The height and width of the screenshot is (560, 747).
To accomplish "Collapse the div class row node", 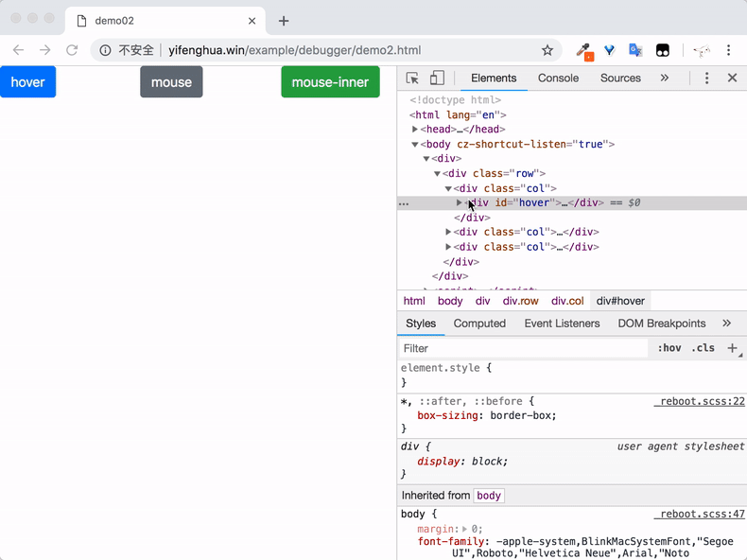I will pyautogui.click(x=437, y=173).
